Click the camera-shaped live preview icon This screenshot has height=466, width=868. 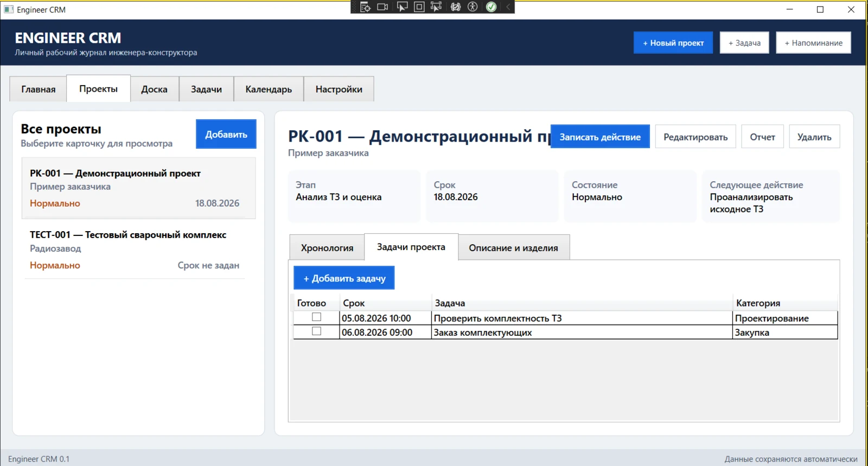pyautogui.click(x=383, y=7)
